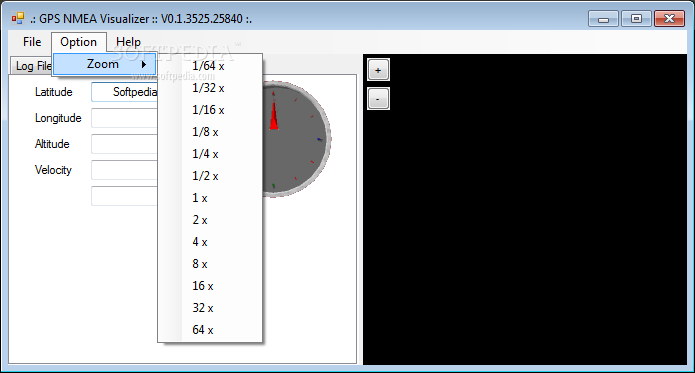Select 1/32 x zoom level
The height and width of the screenshot is (373, 695).
click(210, 88)
